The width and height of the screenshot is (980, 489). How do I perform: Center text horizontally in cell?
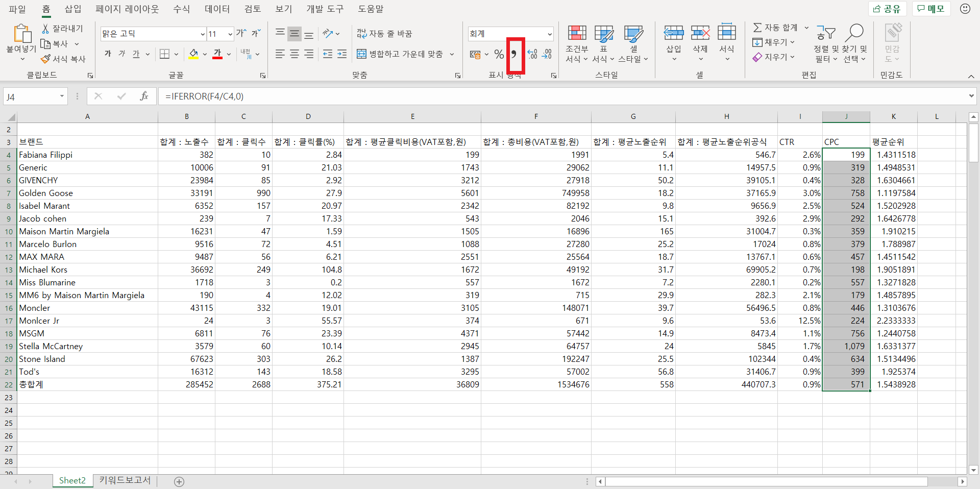coord(295,54)
